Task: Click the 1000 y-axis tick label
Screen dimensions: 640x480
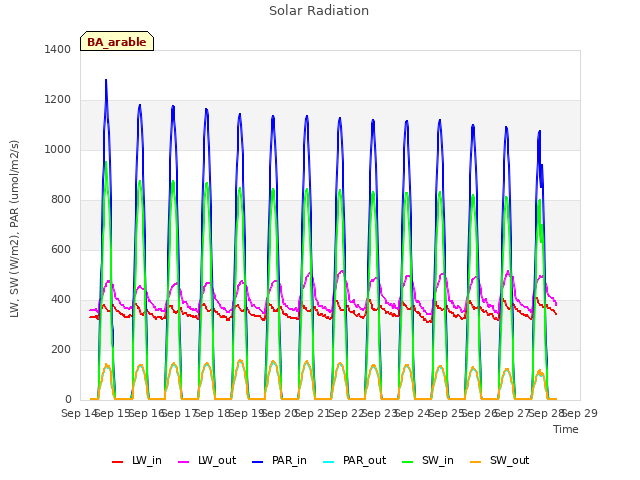Action: coord(58,149)
